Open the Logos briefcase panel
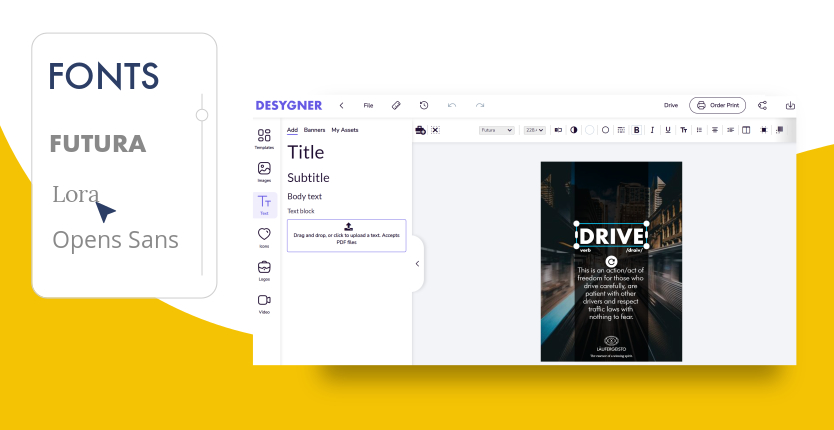 pos(264,270)
